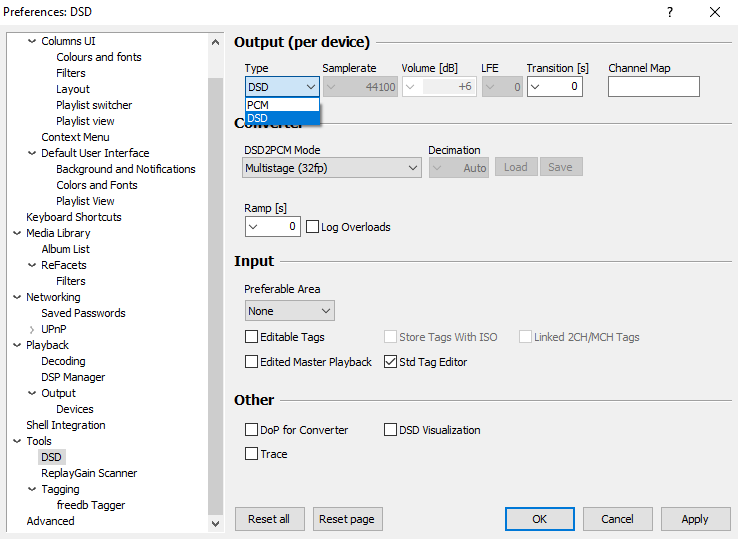
Task: Click the OK button
Action: 539,519
